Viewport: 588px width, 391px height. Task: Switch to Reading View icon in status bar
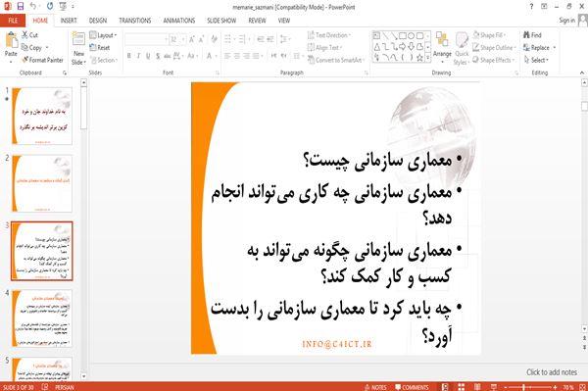coord(477,387)
